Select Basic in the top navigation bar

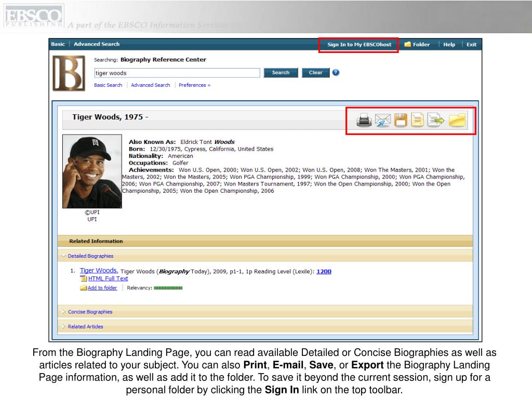click(x=58, y=44)
